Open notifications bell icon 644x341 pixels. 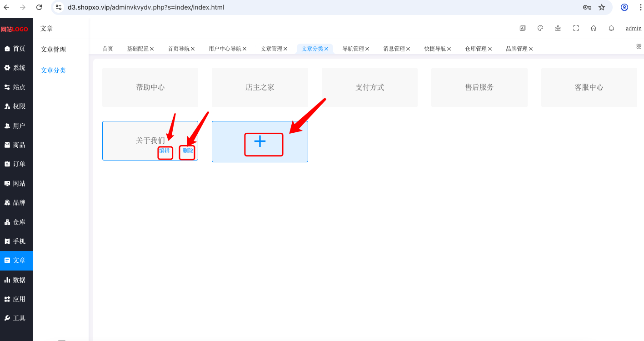(x=611, y=28)
